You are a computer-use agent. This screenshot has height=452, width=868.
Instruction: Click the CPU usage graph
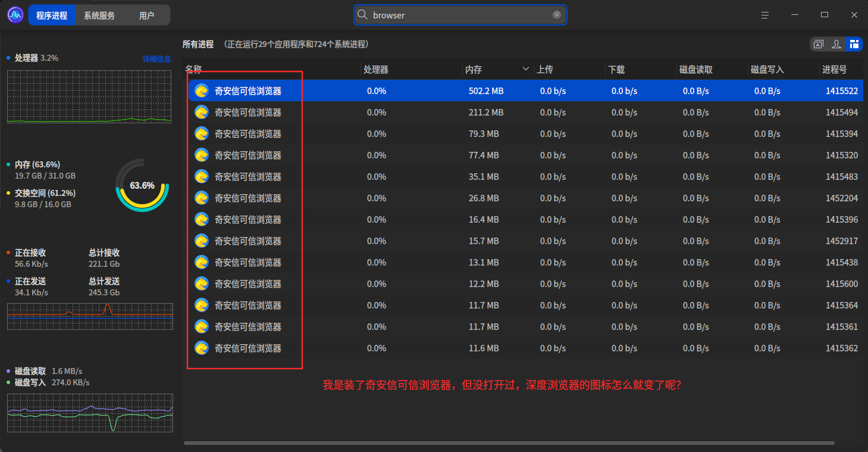[x=89, y=96]
